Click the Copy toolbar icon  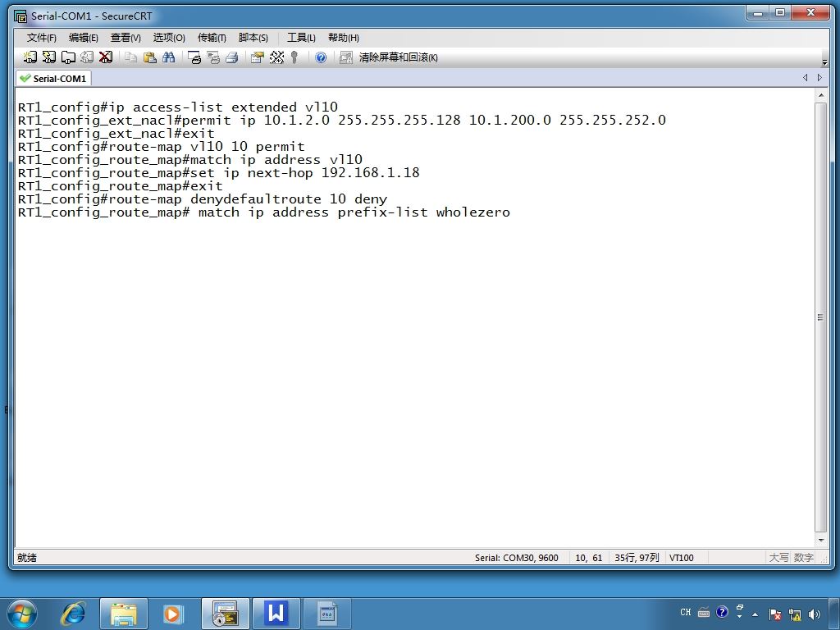click(130, 57)
